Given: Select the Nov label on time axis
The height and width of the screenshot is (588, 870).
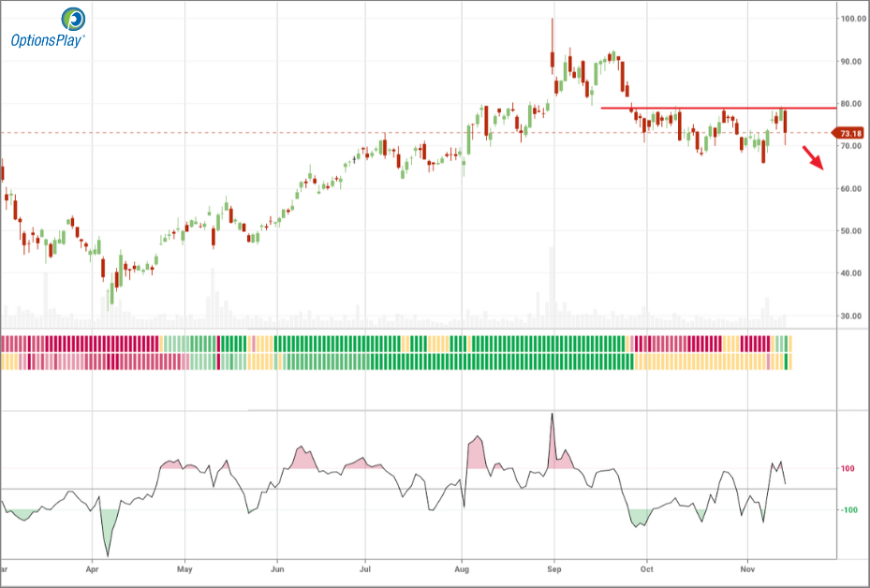Looking at the screenshot, I should 747,568.
